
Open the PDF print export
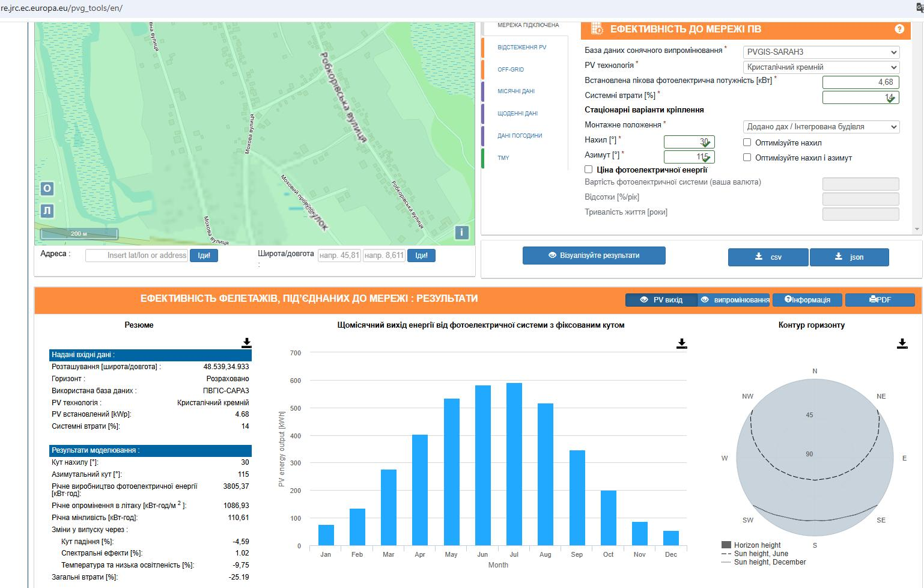880,299
